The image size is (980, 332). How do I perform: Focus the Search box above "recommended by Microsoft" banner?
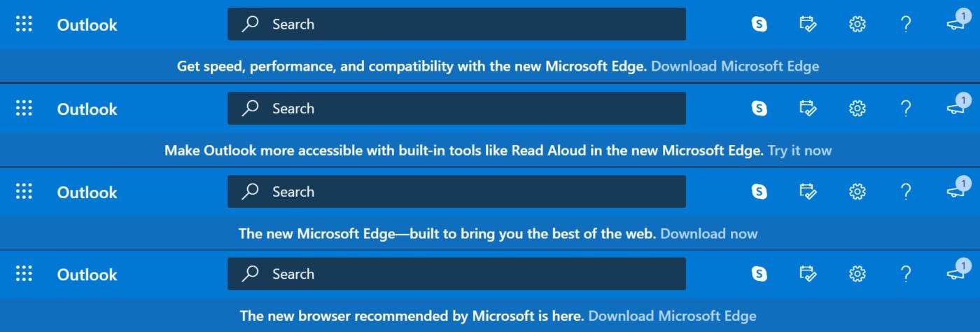456,274
